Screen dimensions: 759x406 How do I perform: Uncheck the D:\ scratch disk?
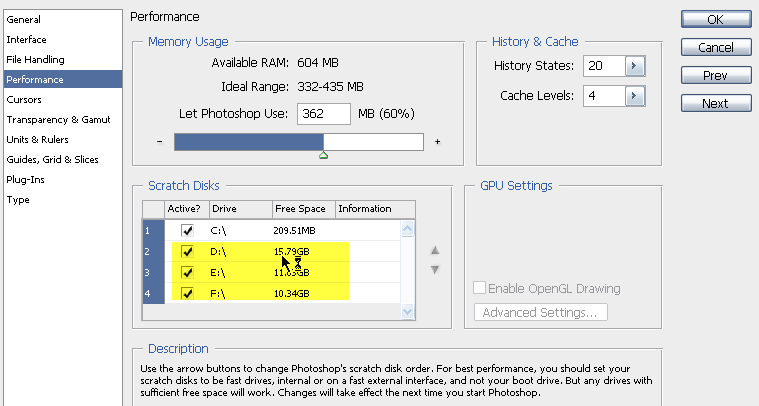(187, 251)
